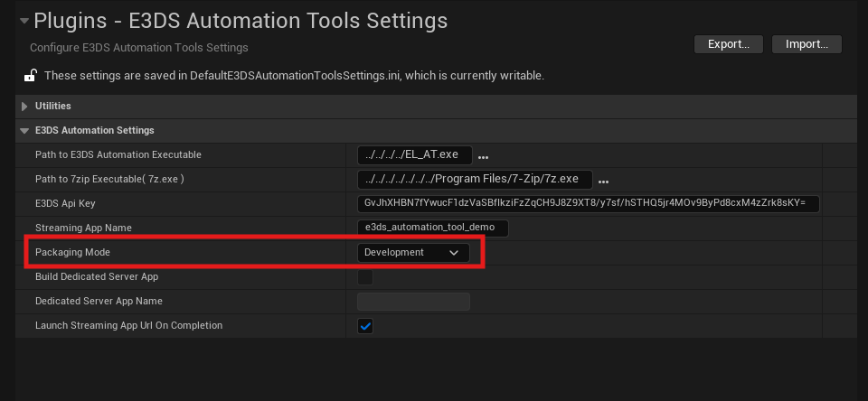
Task: Collapse the E3DS Automation Settings section
Action: click(25, 131)
